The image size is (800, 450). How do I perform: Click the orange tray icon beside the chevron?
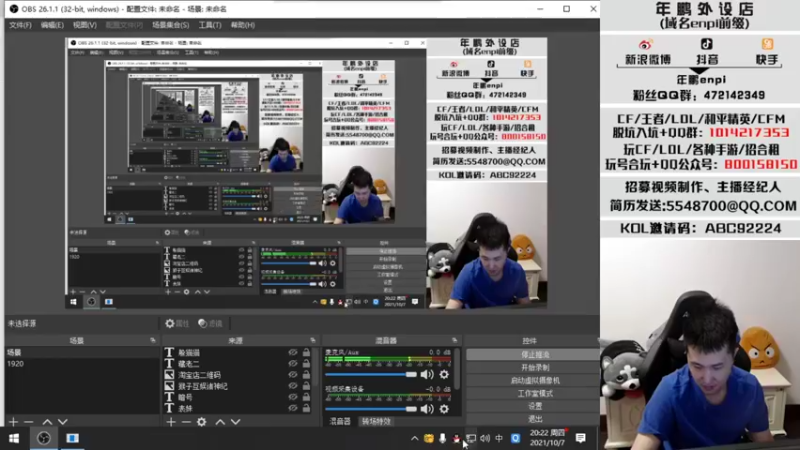click(429, 438)
